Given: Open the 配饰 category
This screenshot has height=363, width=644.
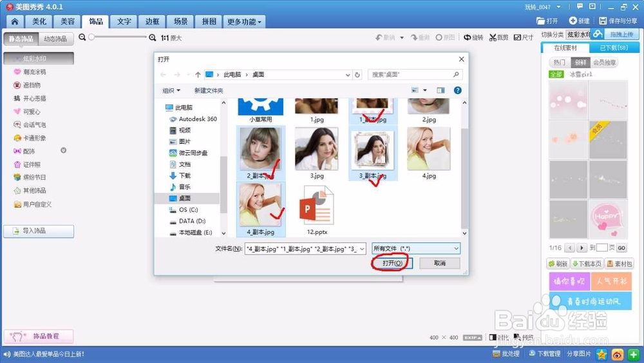Looking at the screenshot, I should (x=29, y=152).
